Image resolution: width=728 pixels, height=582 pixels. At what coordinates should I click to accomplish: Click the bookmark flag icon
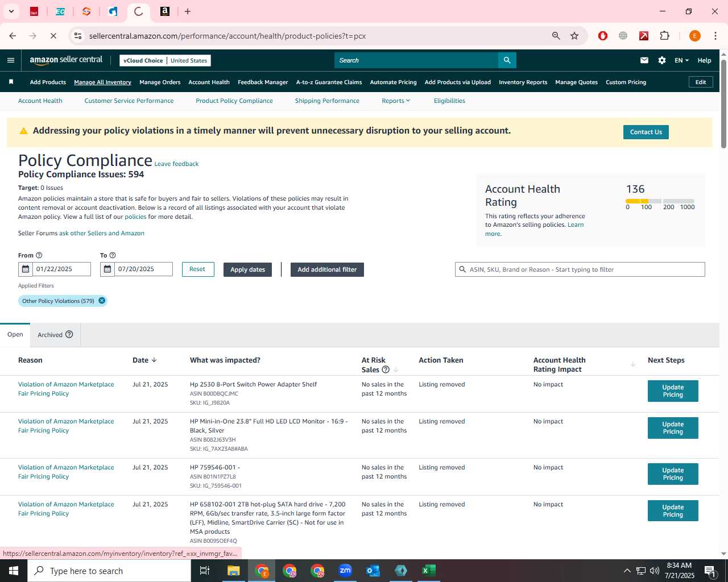[11, 82]
